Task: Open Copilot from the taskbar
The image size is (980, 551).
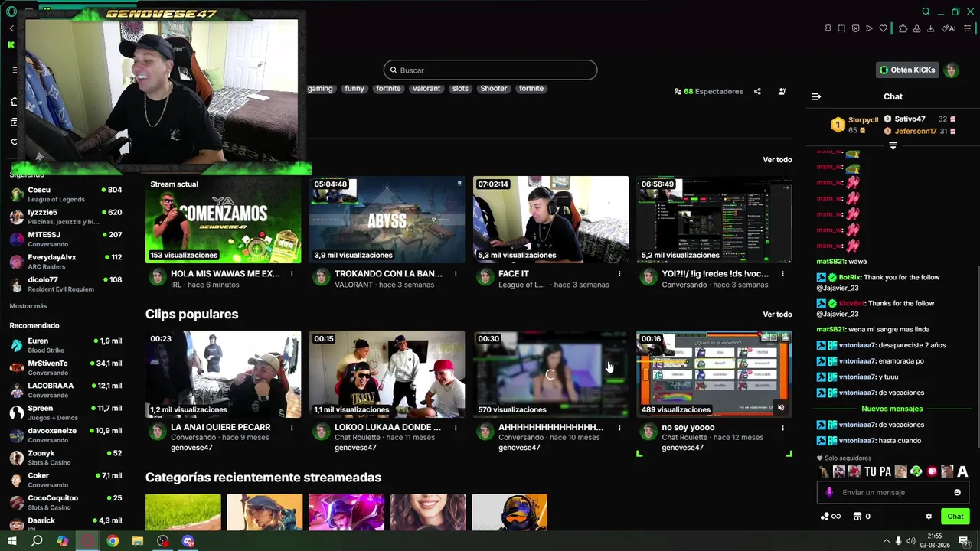Action: [x=63, y=541]
